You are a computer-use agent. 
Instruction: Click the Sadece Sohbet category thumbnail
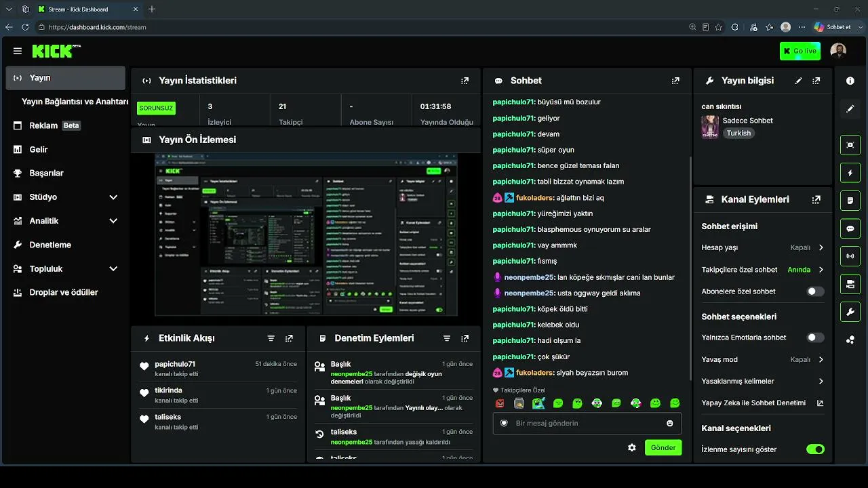point(710,127)
